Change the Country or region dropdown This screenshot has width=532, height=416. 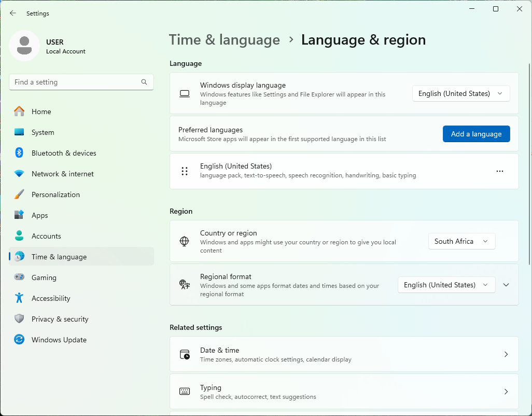[461, 241]
